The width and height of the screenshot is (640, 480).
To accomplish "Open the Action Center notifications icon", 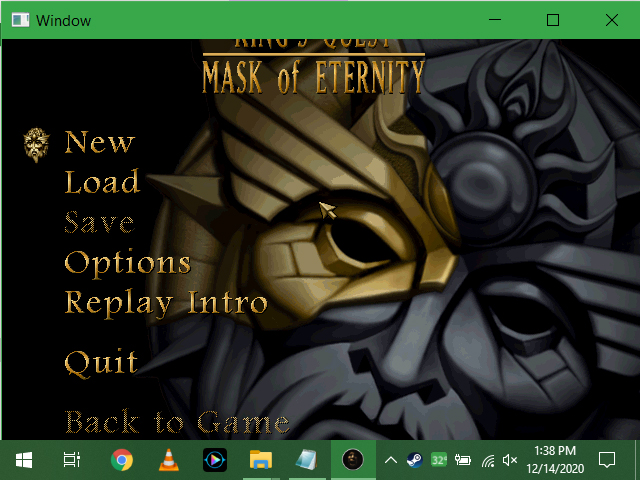I will (607, 460).
